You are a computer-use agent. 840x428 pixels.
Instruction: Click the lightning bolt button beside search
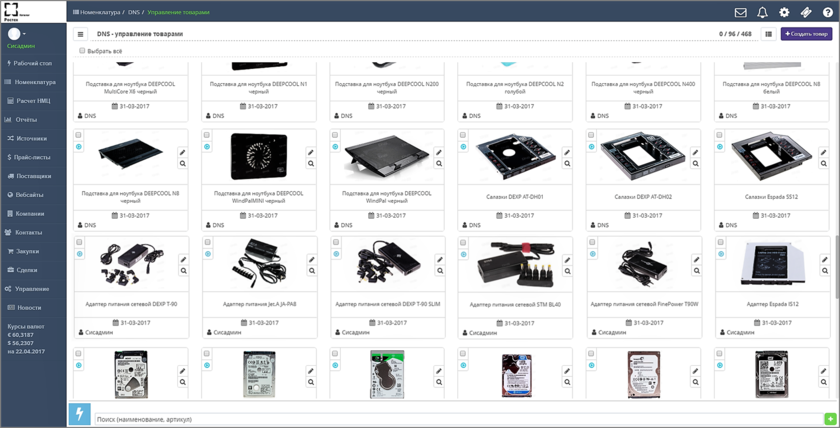click(x=79, y=414)
